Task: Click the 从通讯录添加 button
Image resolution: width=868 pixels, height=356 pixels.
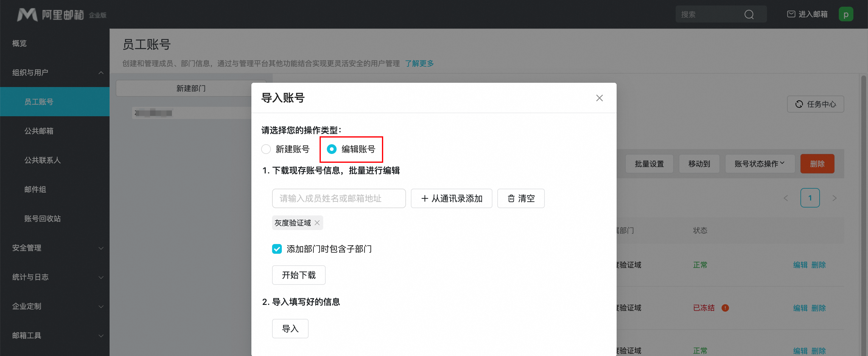Action: click(x=451, y=198)
